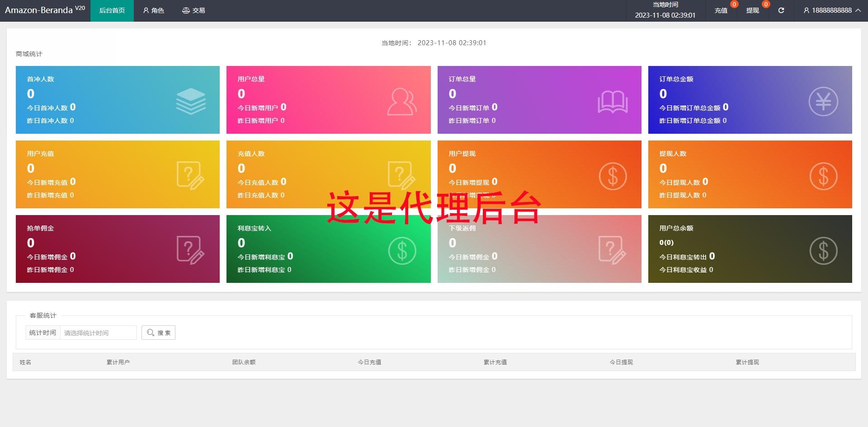Switch to the 后台首页 tab
Image resolution: width=868 pixels, height=427 pixels.
pos(112,10)
